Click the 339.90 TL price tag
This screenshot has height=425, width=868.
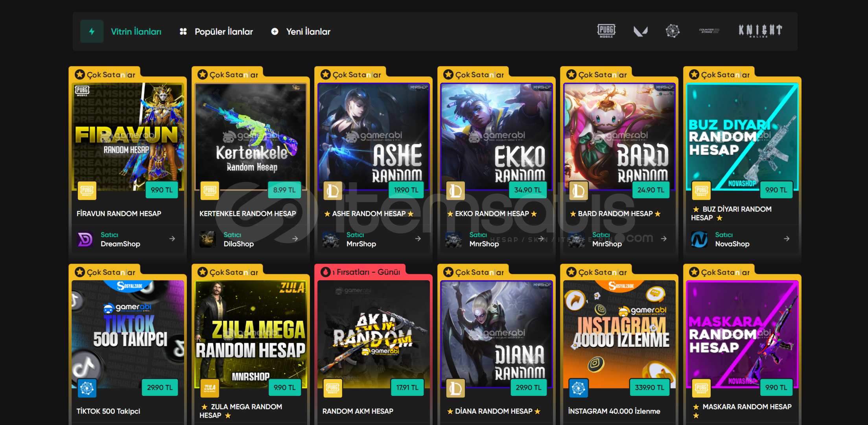coord(650,388)
